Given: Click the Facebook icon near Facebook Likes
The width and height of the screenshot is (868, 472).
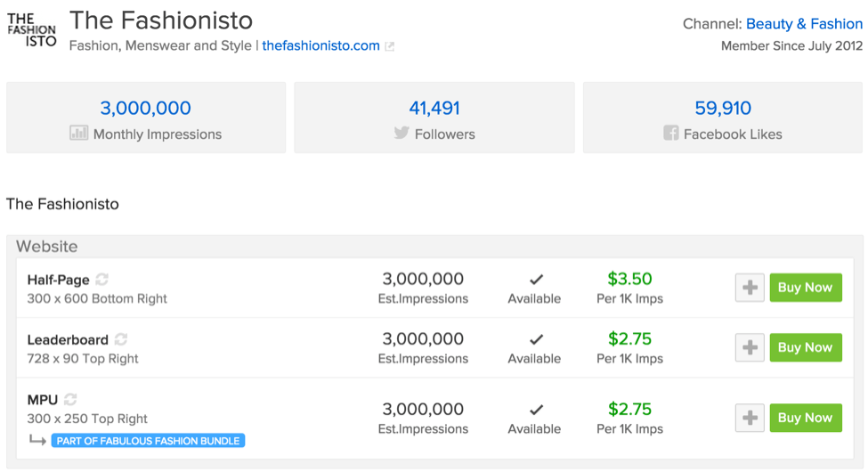Looking at the screenshot, I should tap(671, 133).
